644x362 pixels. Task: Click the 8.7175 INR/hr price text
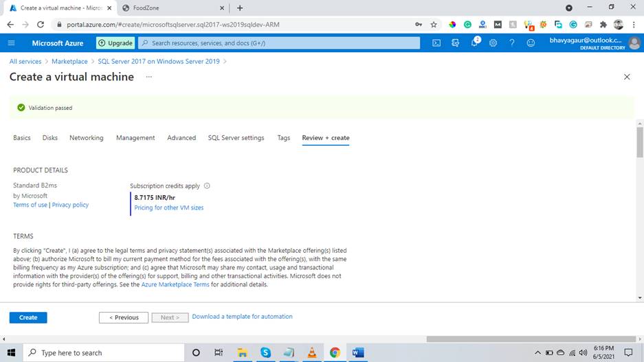[x=155, y=197]
